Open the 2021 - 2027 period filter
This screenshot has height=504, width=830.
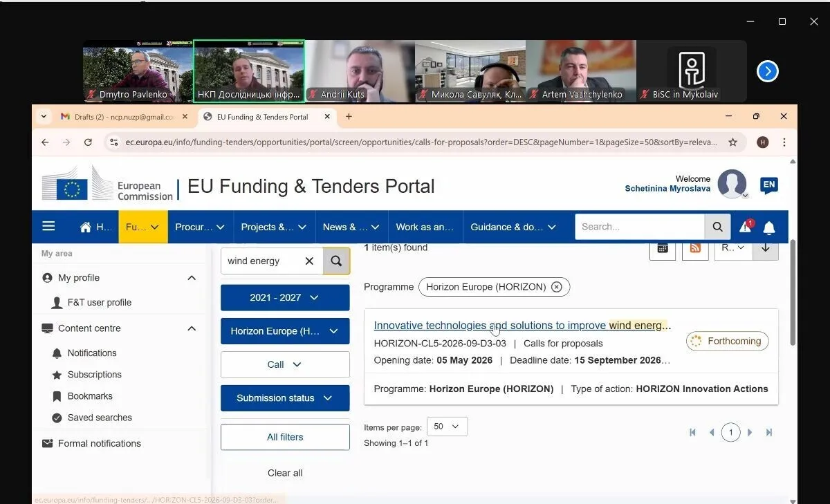pos(285,297)
